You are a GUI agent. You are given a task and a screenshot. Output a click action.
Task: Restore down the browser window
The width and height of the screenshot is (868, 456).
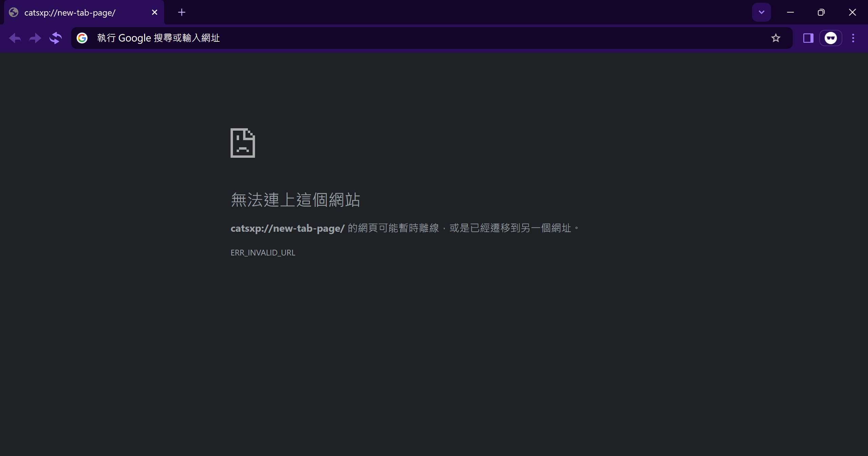click(821, 13)
